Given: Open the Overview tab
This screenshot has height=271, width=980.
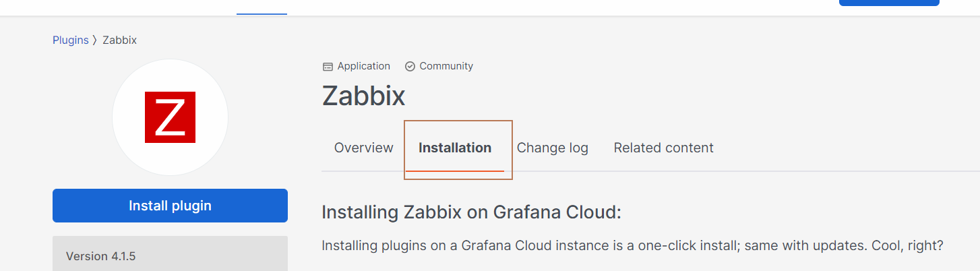Looking at the screenshot, I should point(363,148).
